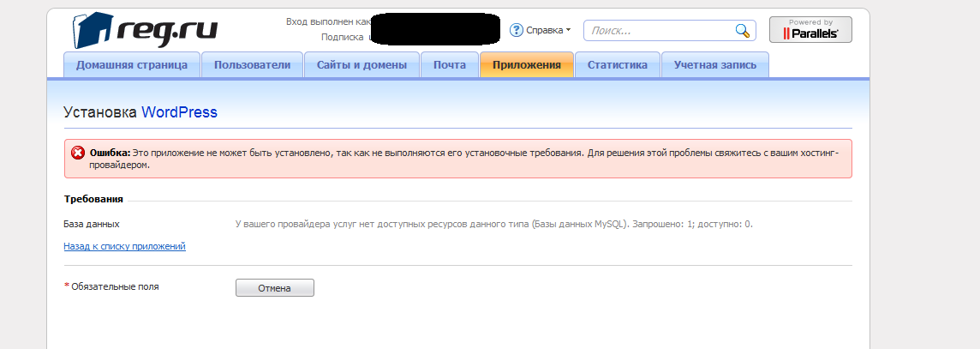This screenshot has height=349, width=980.
Task: Click the Справка help question-mark icon
Action: [517, 30]
